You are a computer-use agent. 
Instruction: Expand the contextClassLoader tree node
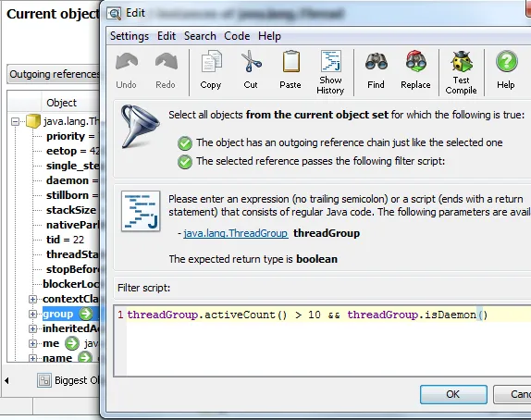pos(32,299)
